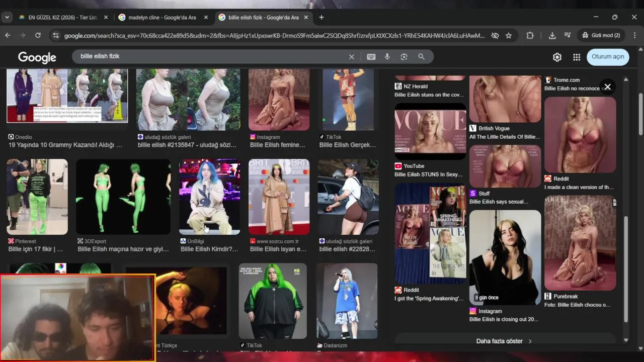Viewport: 644px width, 362px height.
Task: Select the billie eilish fizik Google tab
Action: coord(263,17)
